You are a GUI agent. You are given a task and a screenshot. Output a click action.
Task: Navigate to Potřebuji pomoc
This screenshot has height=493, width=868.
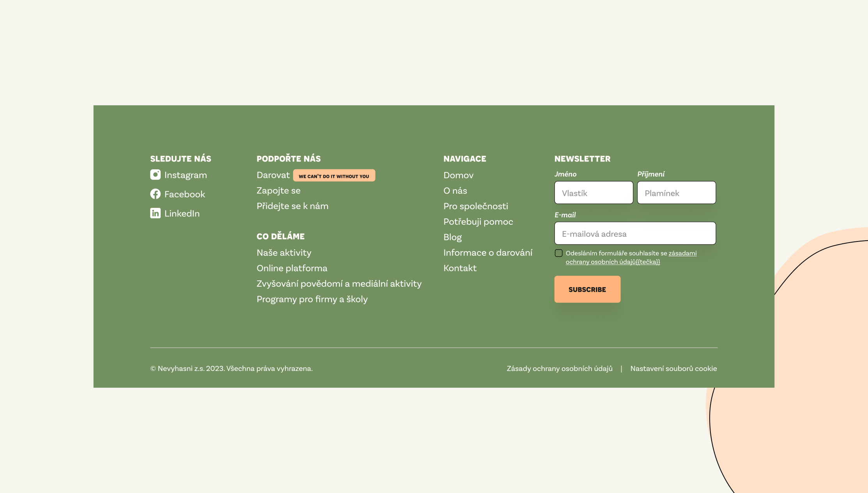[478, 222]
